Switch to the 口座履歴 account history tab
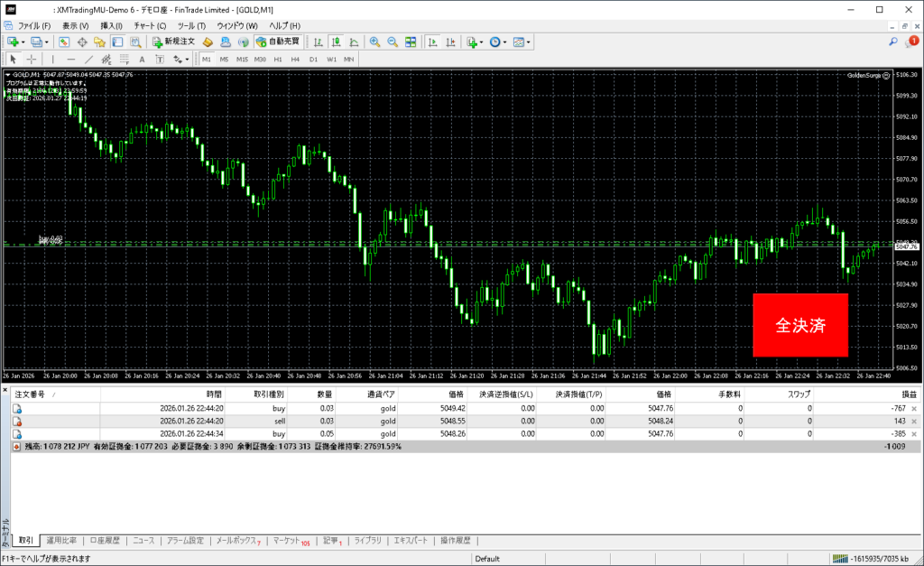This screenshot has height=566, width=924. [105, 541]
